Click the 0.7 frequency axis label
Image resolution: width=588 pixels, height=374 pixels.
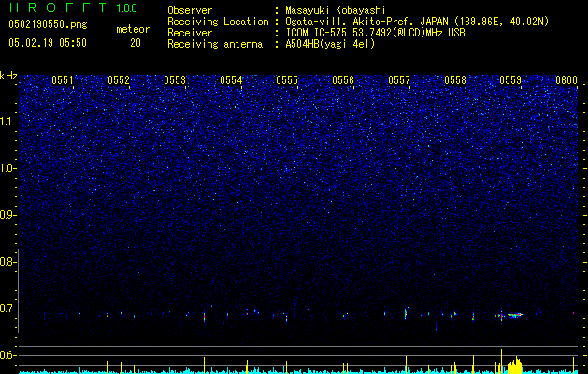pos(7,309)
